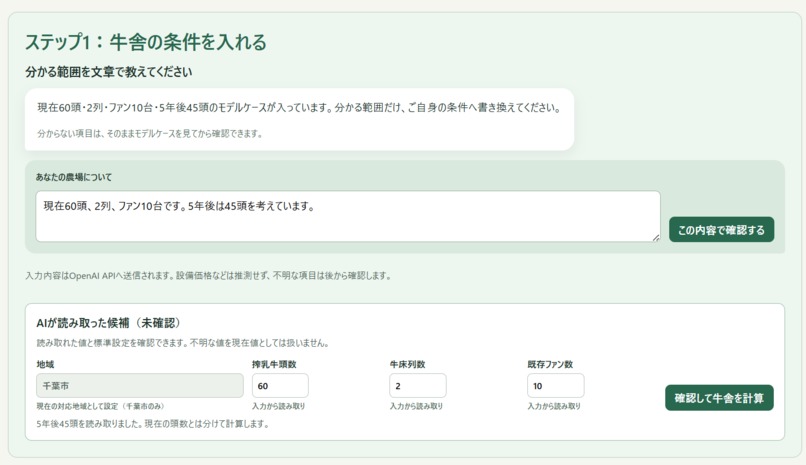Click 入力から読み取り under 牛床列数
Image resolution: width=806 pixels, height=465 pixels.
pos(416,406)
